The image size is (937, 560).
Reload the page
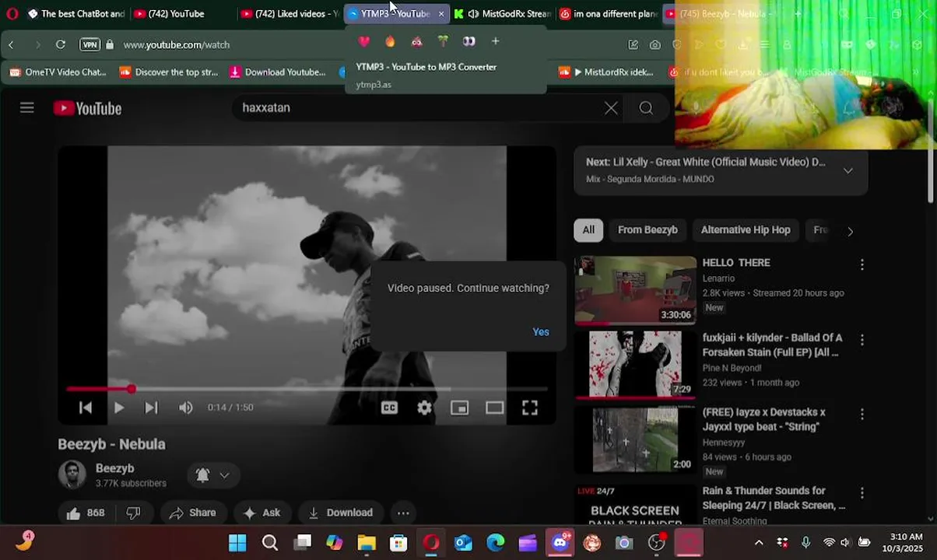click(61, 45)
